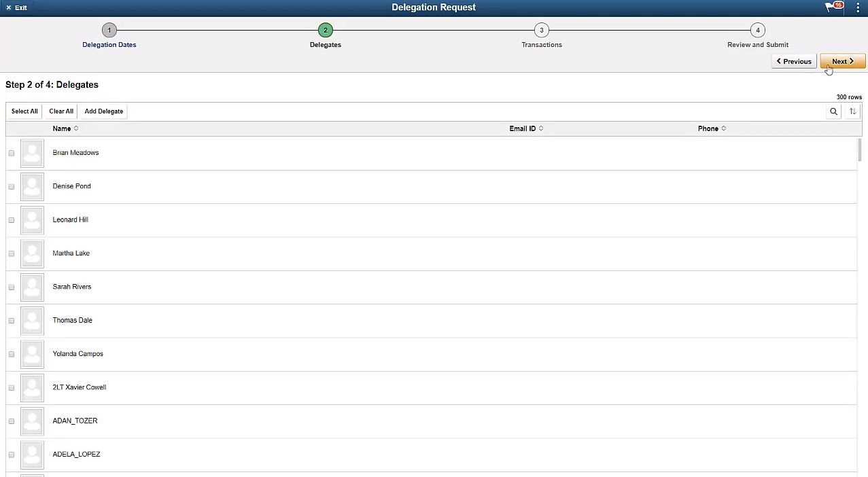Check the checkbox for Brian Meadows
This screenshot has width=868, height=477.
pos(11,153)
